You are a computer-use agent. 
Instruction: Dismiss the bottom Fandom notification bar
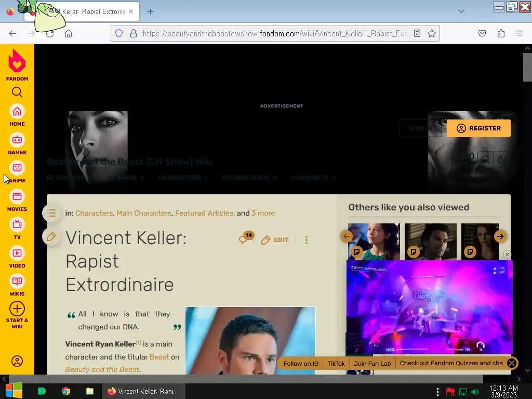click(x=512, y=363)
